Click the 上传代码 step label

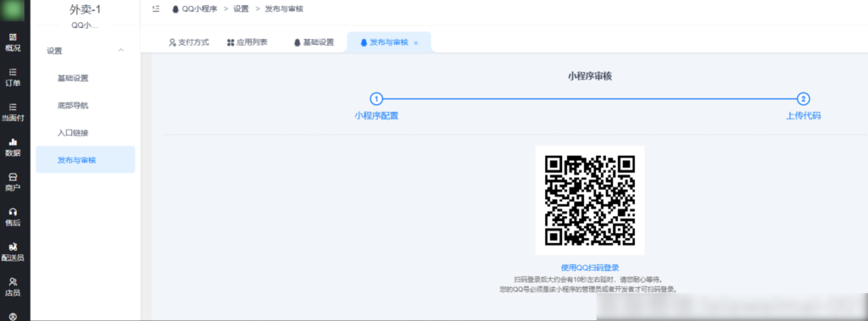pos(804,116)
